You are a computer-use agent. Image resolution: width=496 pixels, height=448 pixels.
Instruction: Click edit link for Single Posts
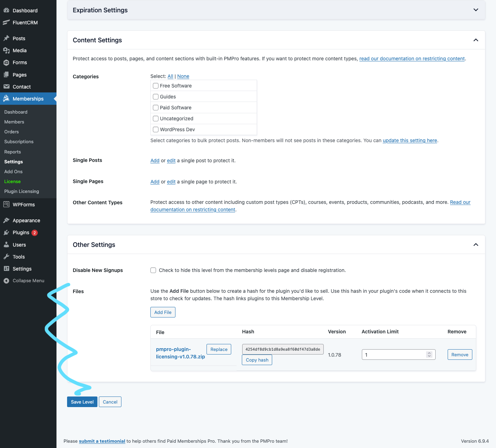[171, 161]
